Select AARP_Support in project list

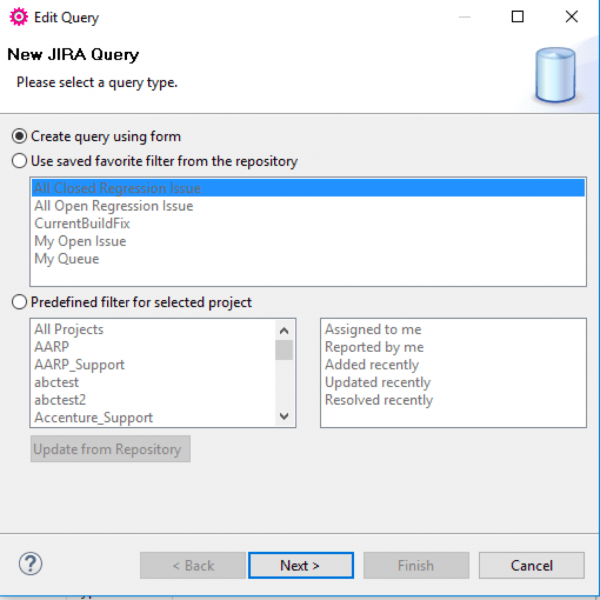coord(79,365)
